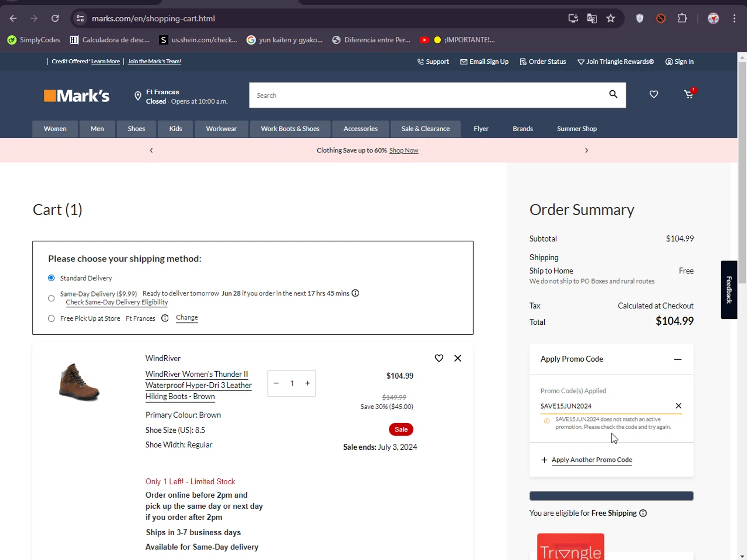Open the translate page icon
This screenshot has width=747, height=560.
point(592,18)
